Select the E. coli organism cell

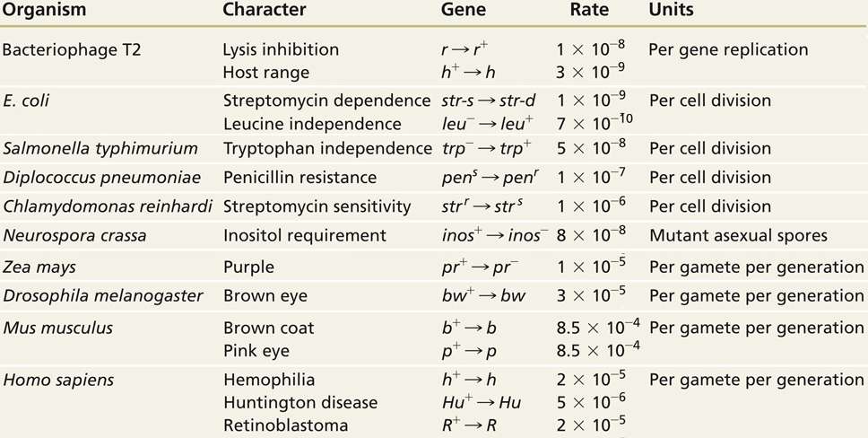(x=26, y=101)
